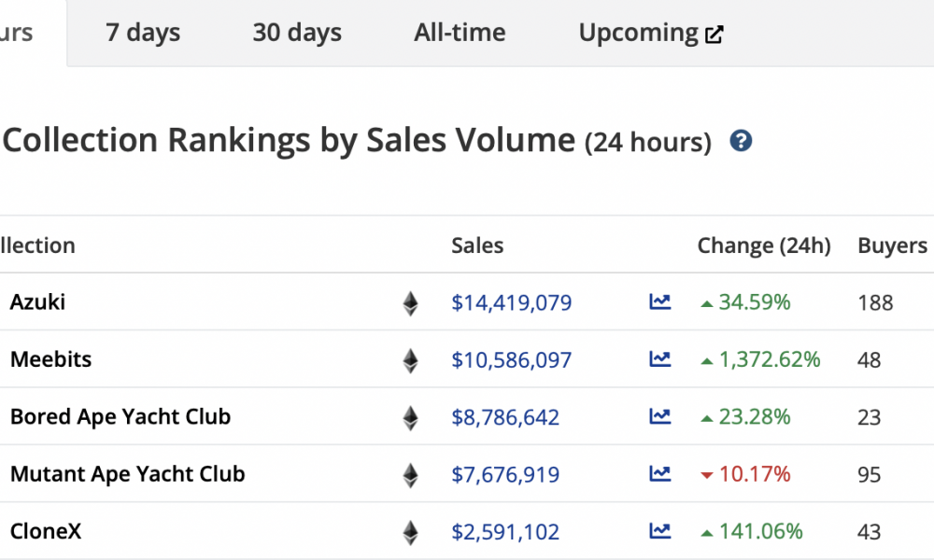Open the help icon beside Sales Volume heading

741,141
